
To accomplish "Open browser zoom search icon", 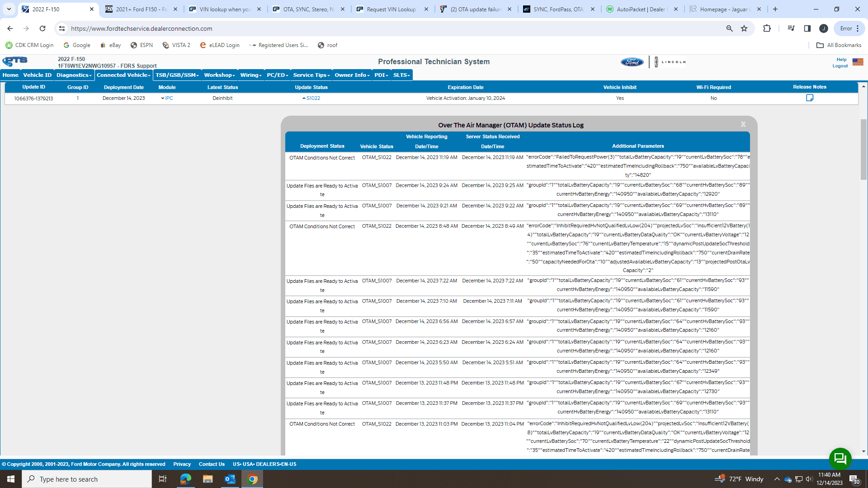I will pos(729,28).
